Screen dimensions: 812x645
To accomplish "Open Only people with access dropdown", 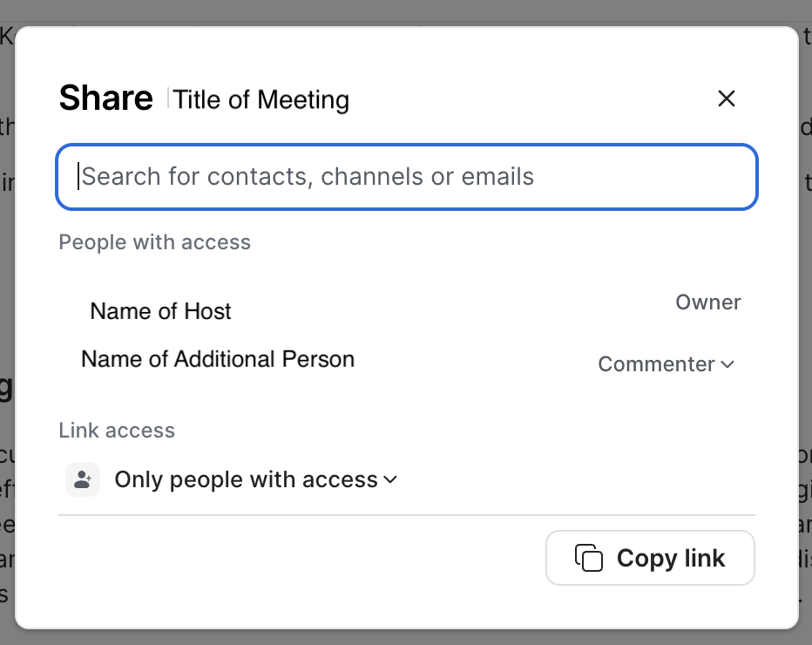I will (247, 479).
